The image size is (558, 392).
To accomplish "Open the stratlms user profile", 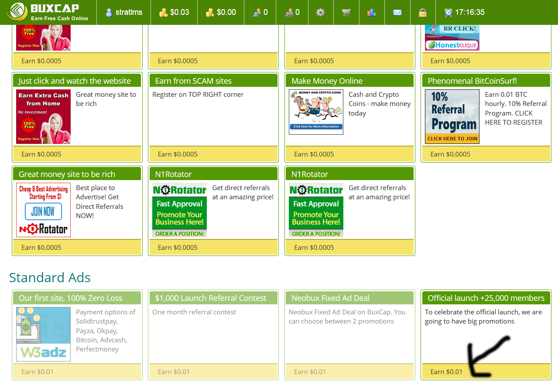I will point(124,12).
